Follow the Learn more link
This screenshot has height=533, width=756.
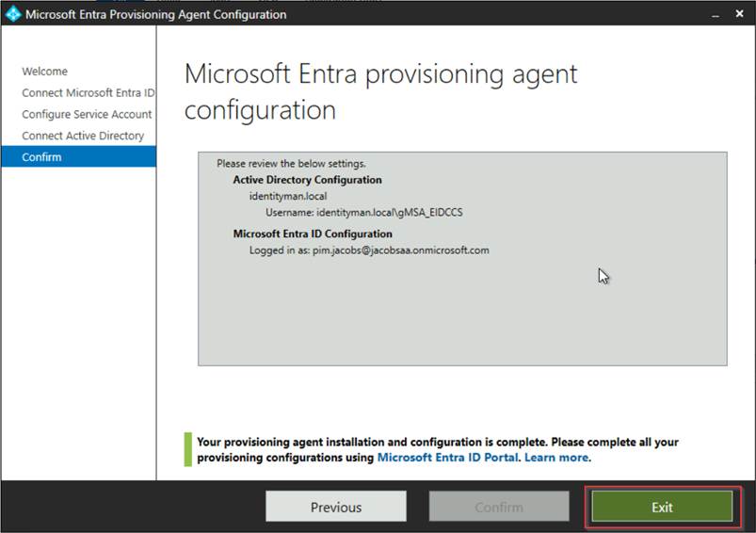[556, 458]
